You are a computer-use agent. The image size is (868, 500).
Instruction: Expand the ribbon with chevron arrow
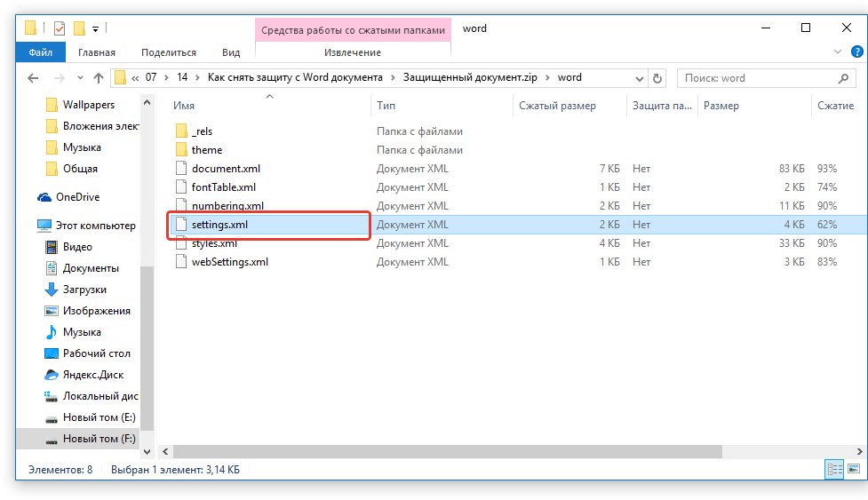pos(838,52)
